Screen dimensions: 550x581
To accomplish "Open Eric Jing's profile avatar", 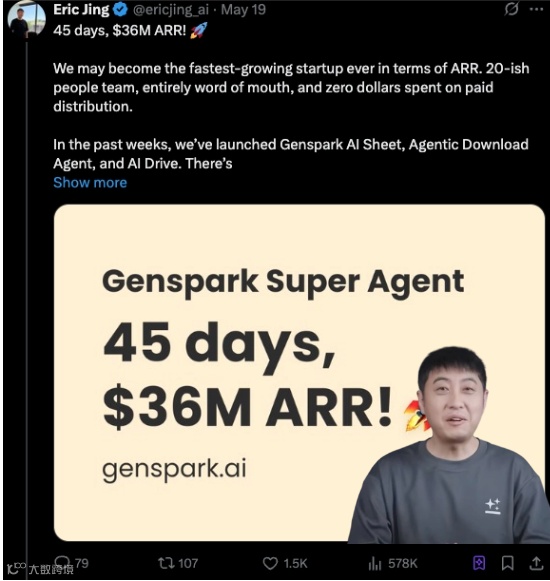I will (27, 20).
